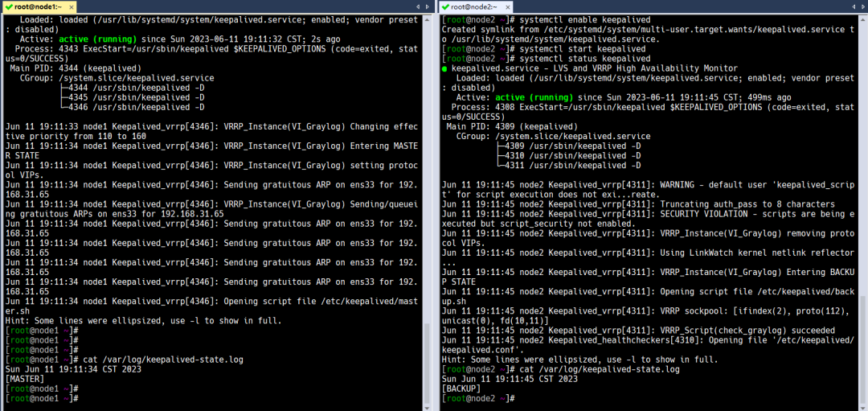Click 'systemctl enable keepalived' command on node2
This screenshot has height=411, width=868.
pyautogui.click(x=584, y=20)
